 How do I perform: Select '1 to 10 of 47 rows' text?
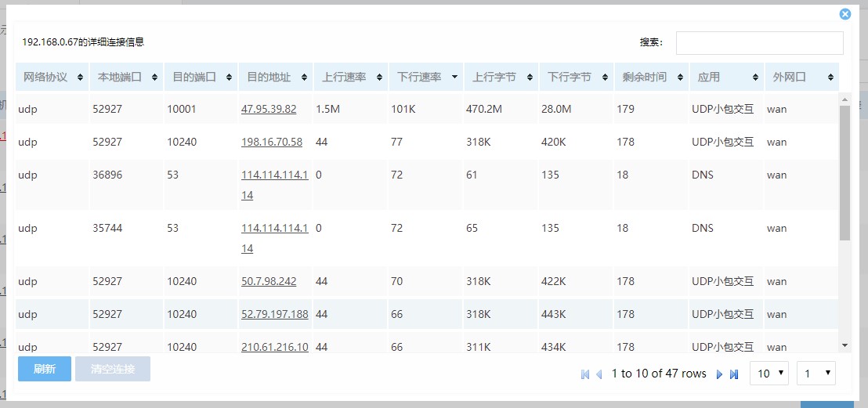659,374
